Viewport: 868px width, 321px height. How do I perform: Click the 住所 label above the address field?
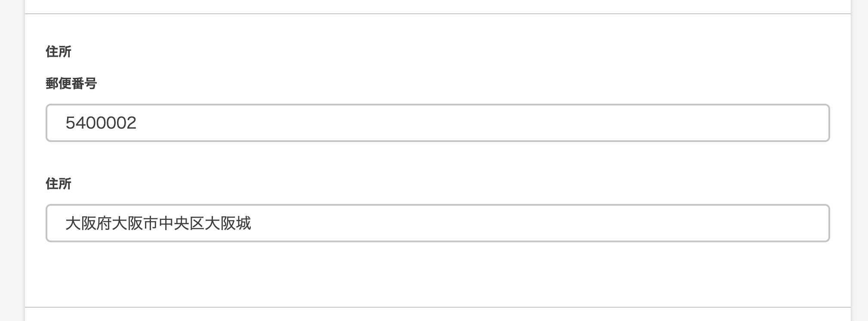coord(58,184)
